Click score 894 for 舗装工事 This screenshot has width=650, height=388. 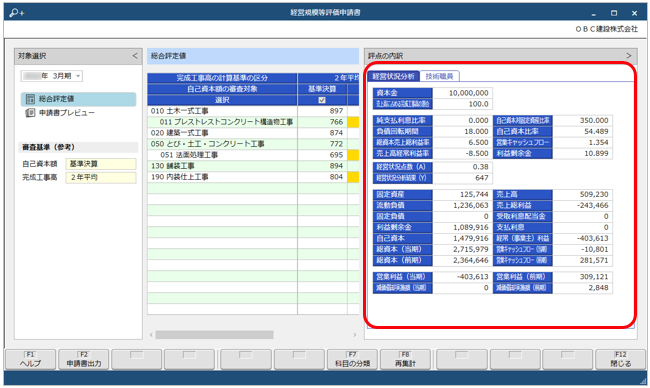pos(323,166)
